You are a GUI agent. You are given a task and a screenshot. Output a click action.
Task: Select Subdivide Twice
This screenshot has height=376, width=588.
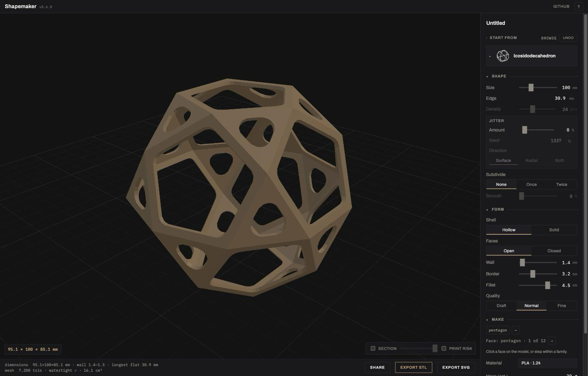point(562,185)
